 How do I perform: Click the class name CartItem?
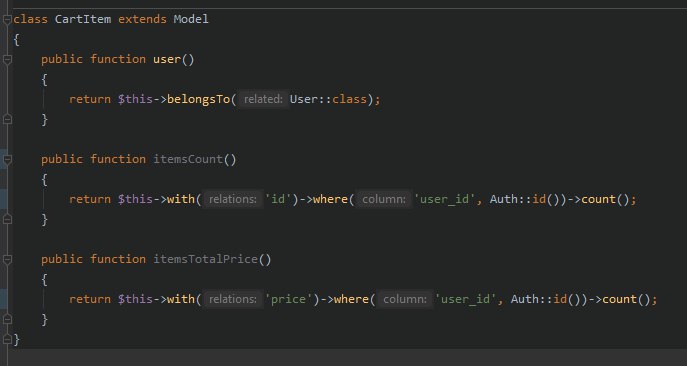point(83,19)
